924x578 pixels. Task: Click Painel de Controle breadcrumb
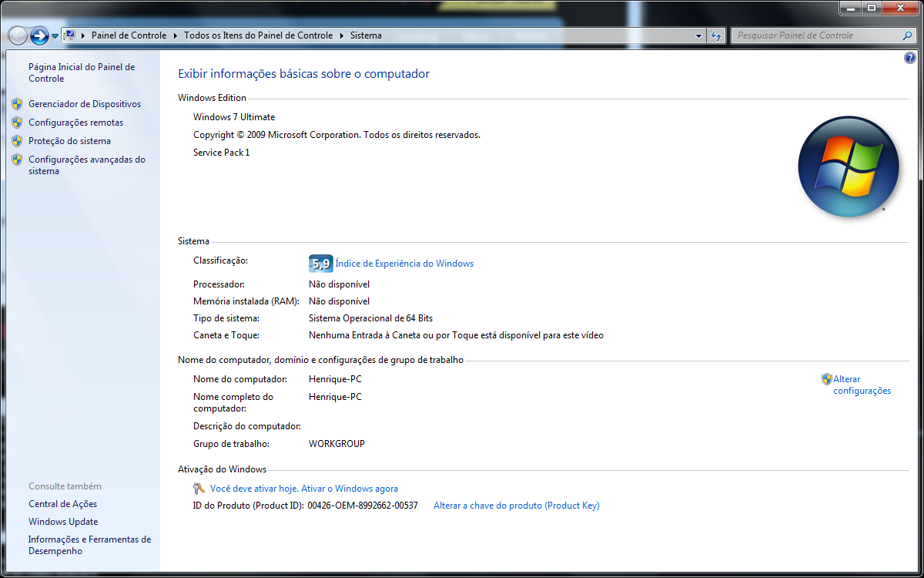129,35
